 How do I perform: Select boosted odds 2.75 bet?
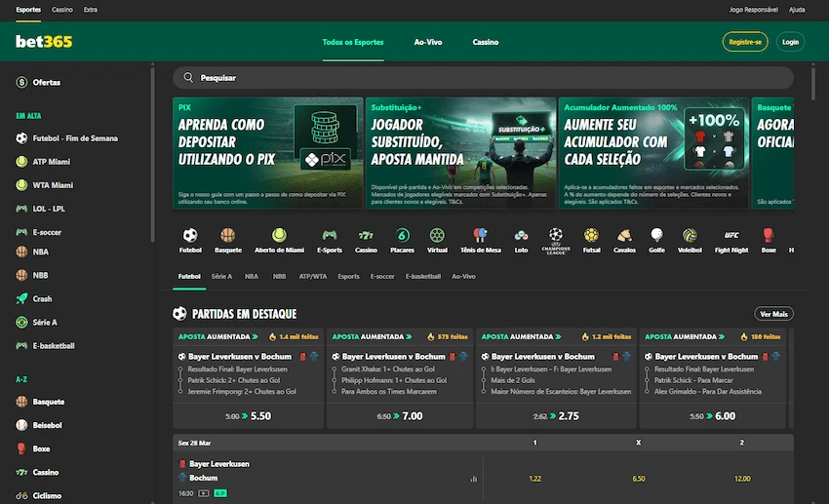pos(556,416)
